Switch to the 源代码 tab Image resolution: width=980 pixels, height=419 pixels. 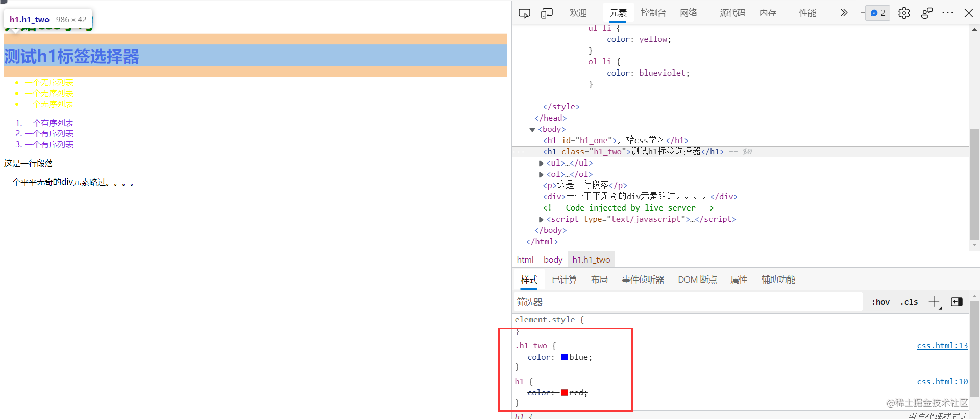click(x=732, y=13)
